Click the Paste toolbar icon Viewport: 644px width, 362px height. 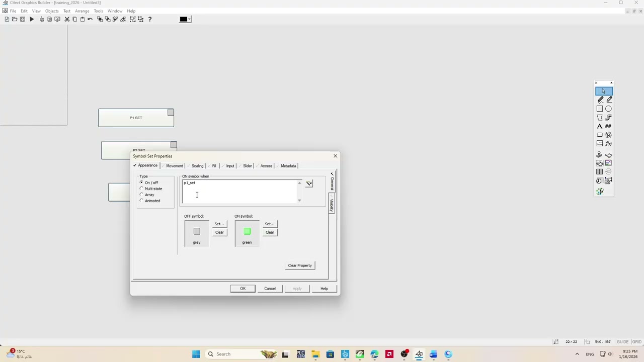(x=83, y=19)
